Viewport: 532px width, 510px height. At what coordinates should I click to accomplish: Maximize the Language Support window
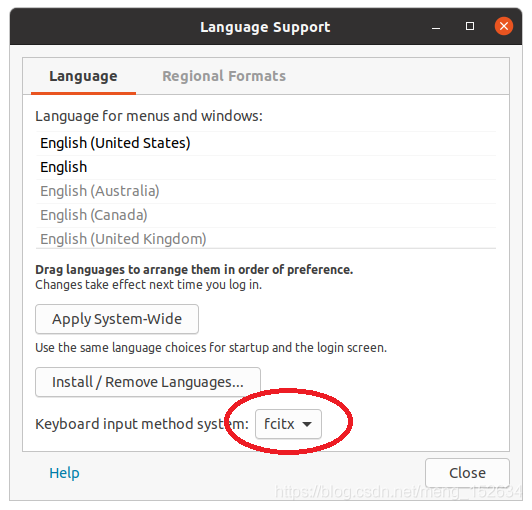470,26
